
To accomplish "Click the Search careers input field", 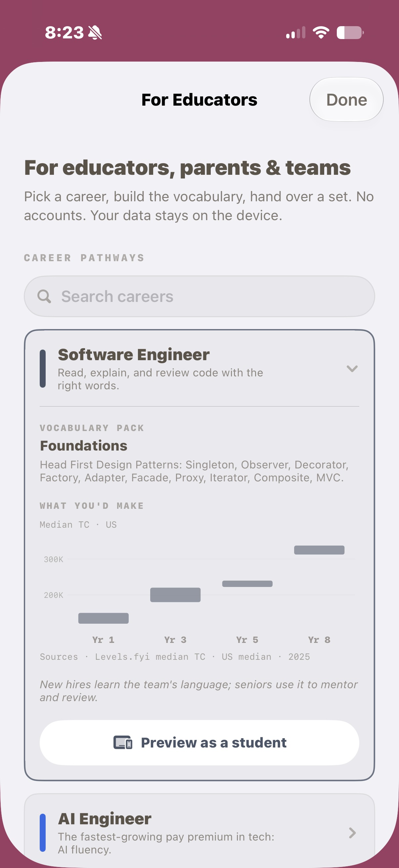I will pos(199,296).
